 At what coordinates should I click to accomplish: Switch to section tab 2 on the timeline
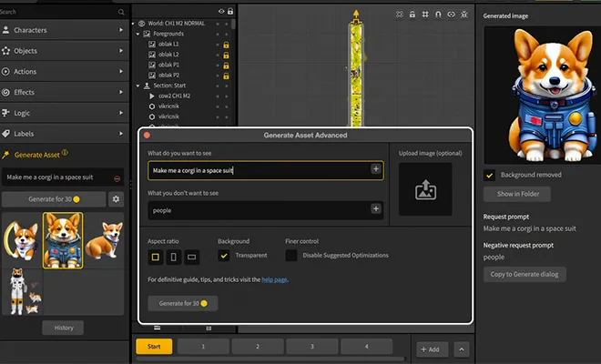258,347
